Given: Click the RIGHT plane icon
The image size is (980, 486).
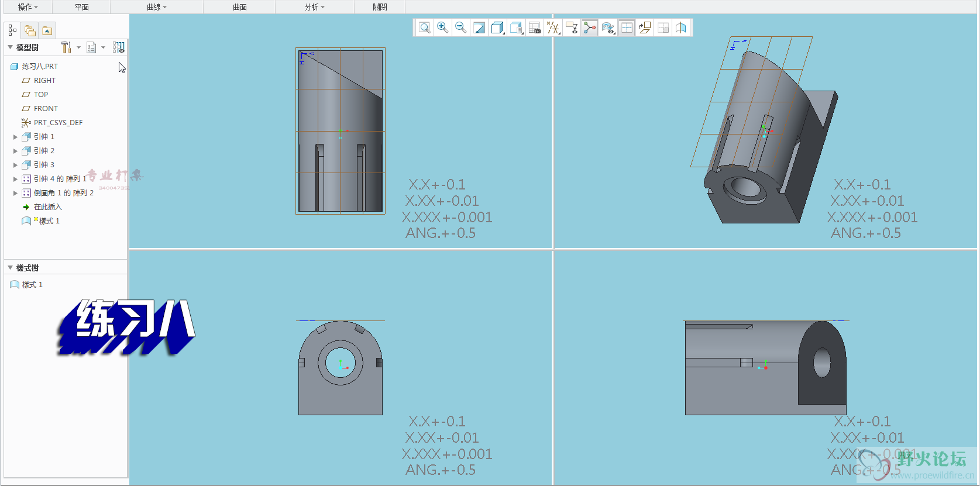Looking at the screenshot, I should [x=26, y=81].
